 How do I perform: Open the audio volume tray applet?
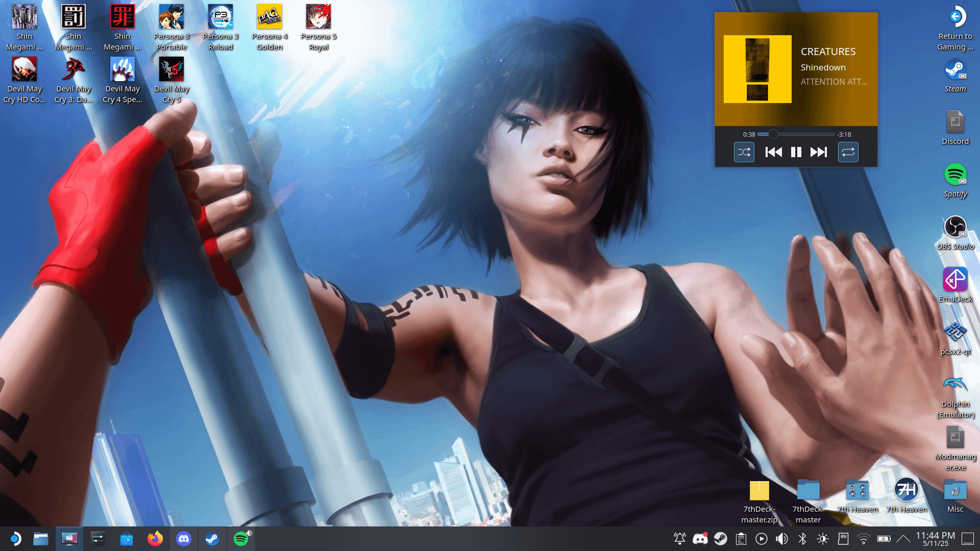pos(782,539)
